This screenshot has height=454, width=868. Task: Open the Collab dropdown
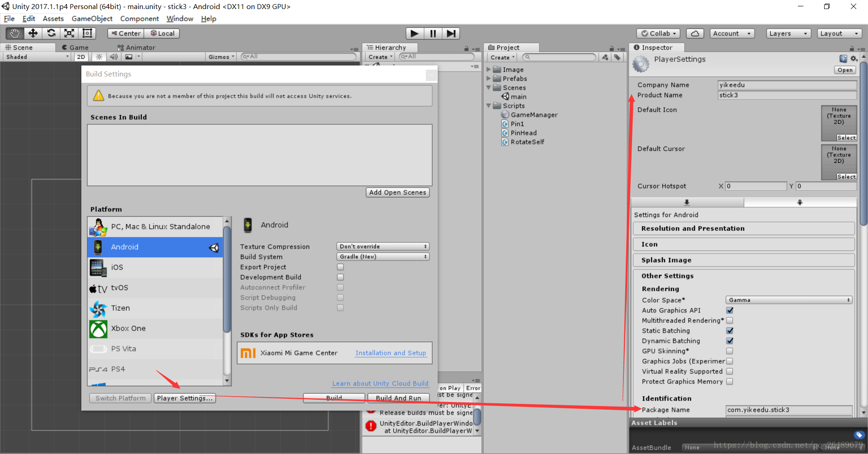(x=659, y=33)
